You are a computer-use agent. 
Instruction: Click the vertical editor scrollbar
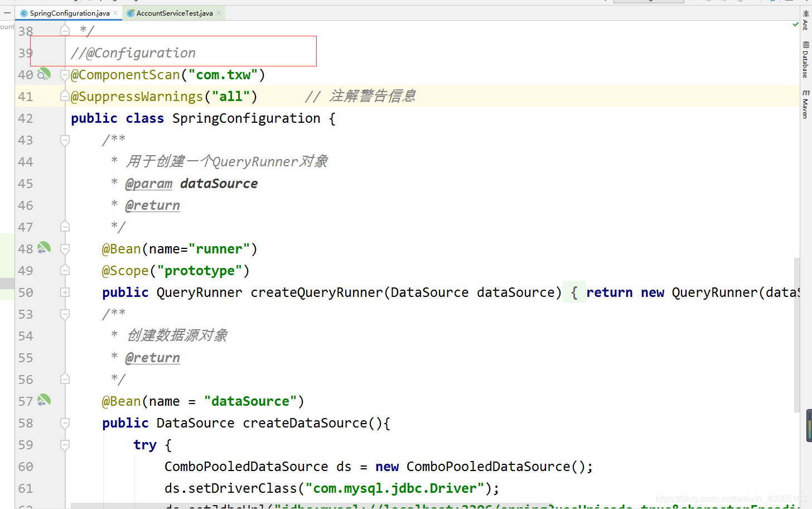point(797,335)
